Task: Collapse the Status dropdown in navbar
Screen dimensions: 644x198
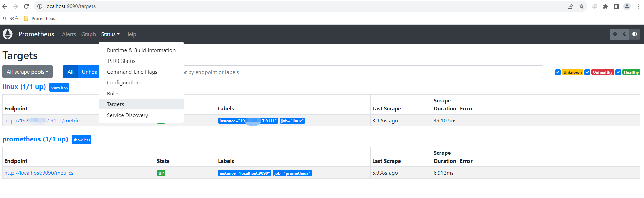Action: tap(110, 34)
